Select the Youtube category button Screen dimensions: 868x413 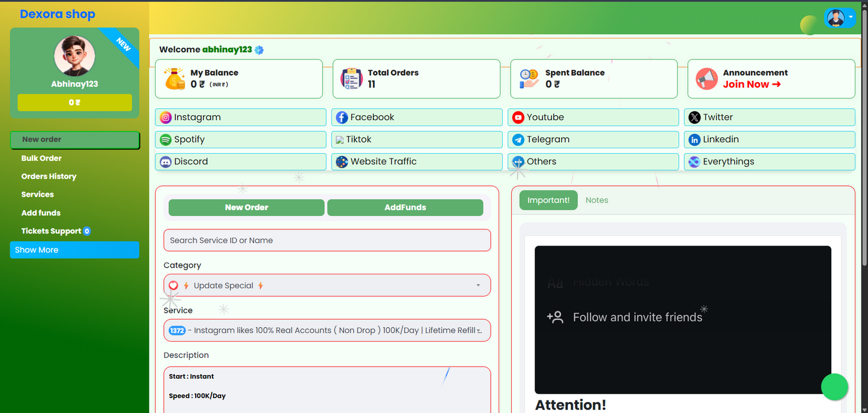click(593, 117)
